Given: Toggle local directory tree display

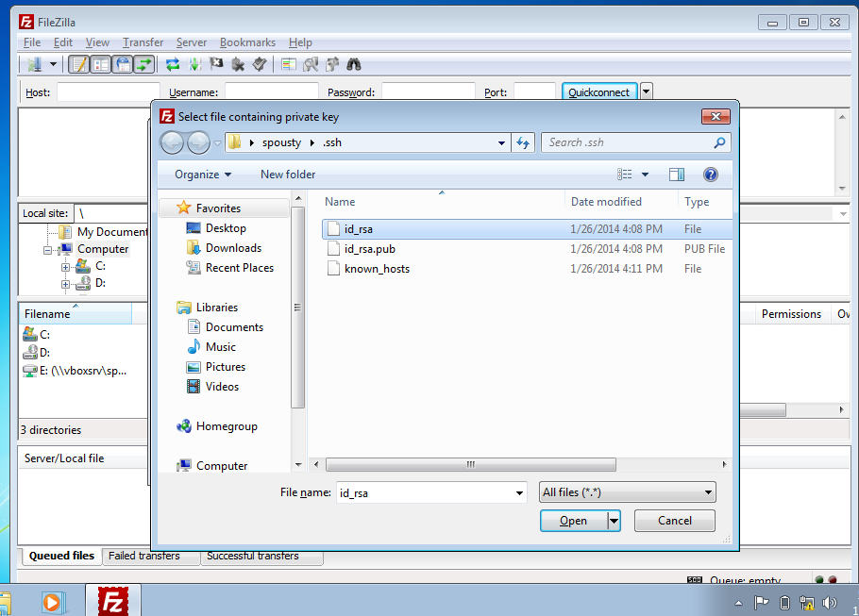Looking at the screenshot, I should pyautogui.click(x=101, y=64).
